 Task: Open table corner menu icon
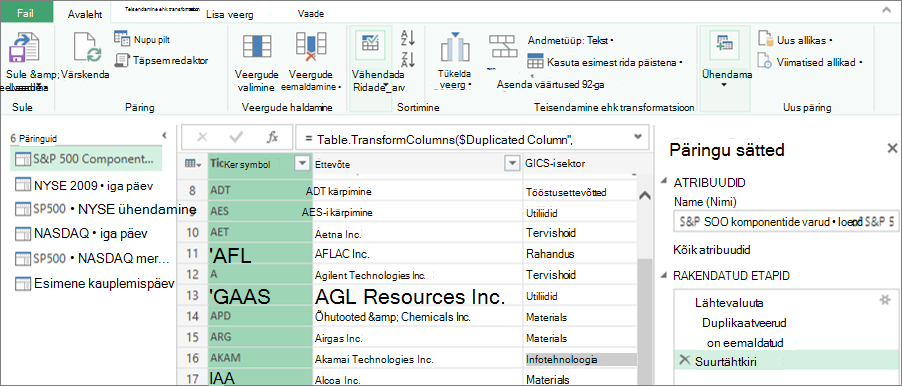pos(192,163)
